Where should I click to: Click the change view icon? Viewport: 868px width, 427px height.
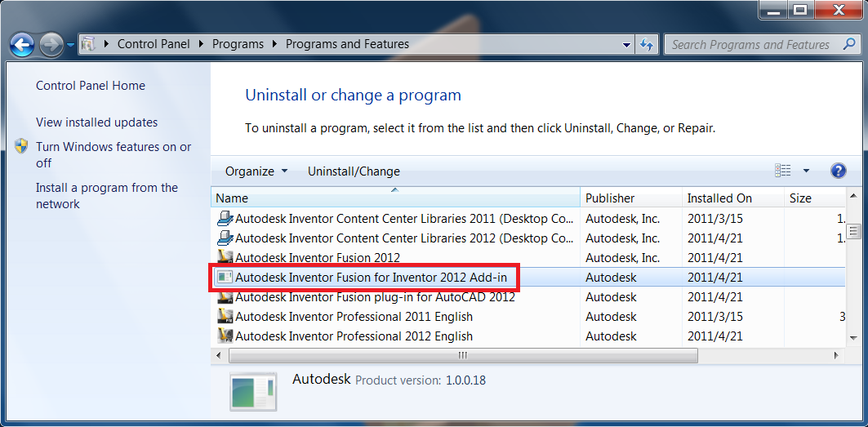(783, 171)
